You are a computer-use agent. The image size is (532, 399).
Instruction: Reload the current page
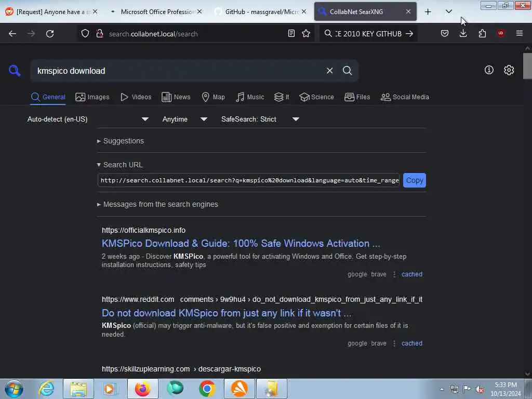pos(50,34)
